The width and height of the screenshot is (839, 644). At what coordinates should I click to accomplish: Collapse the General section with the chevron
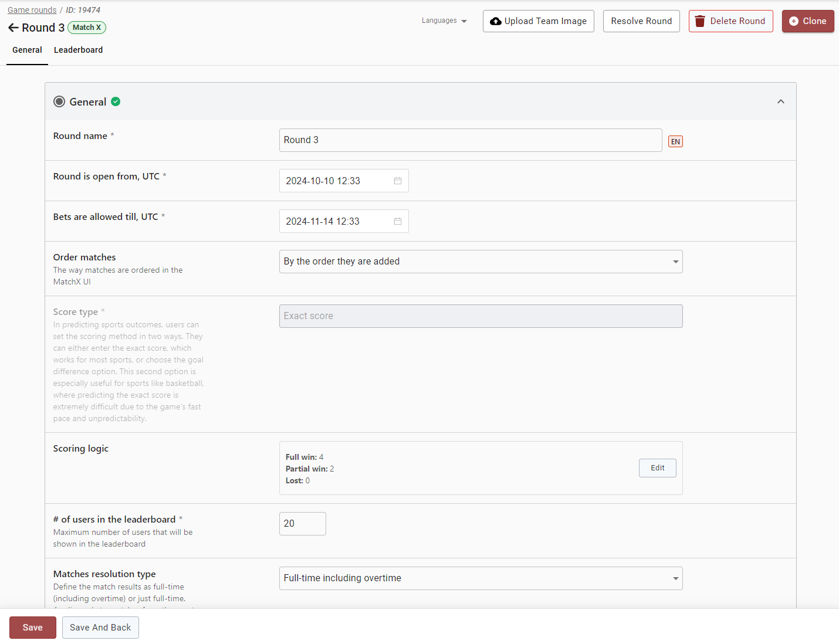pos(780,101)
